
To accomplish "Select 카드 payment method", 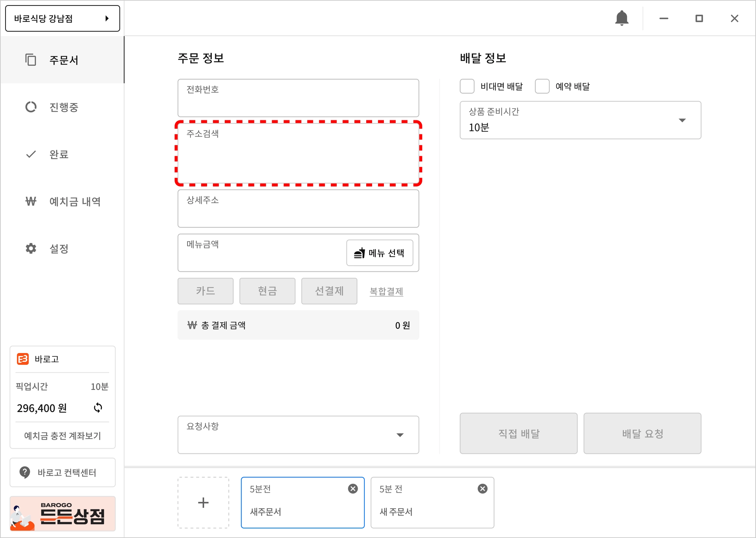I will 205,291.
